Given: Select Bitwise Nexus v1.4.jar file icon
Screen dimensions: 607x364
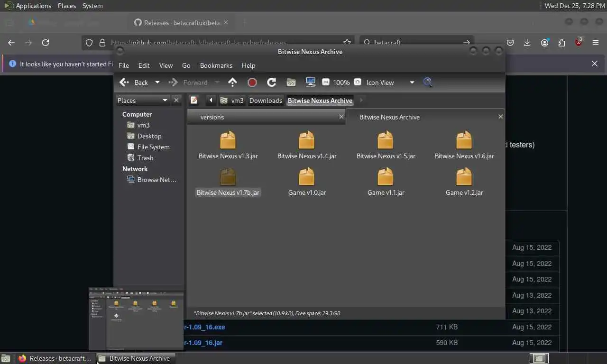Looking at the screenshot, I should click(x=307, y=140).
